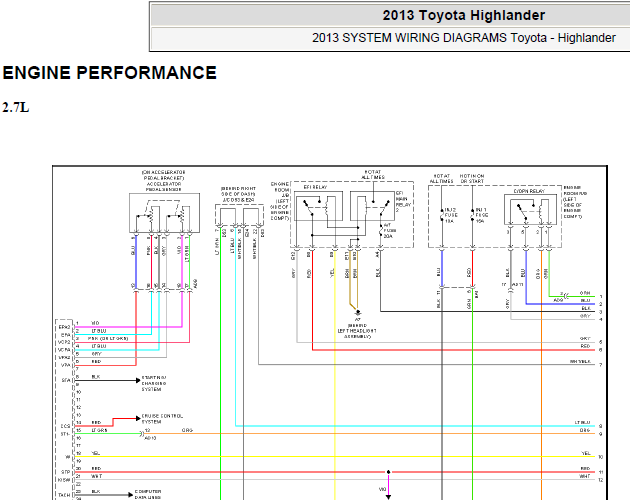Select the EFI Main Relay 2 symbol
The width and height of the screenshot is (630, 500).
[372, 206]
